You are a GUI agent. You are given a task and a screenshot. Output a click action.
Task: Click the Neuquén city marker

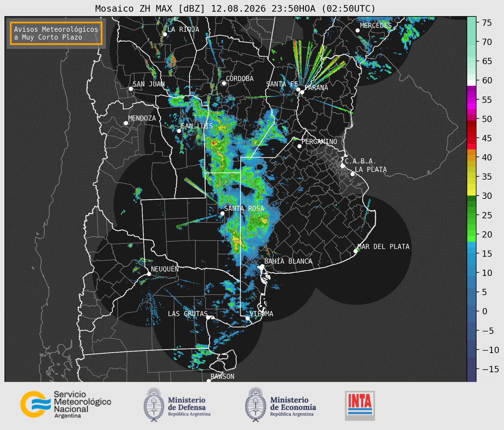149,274
